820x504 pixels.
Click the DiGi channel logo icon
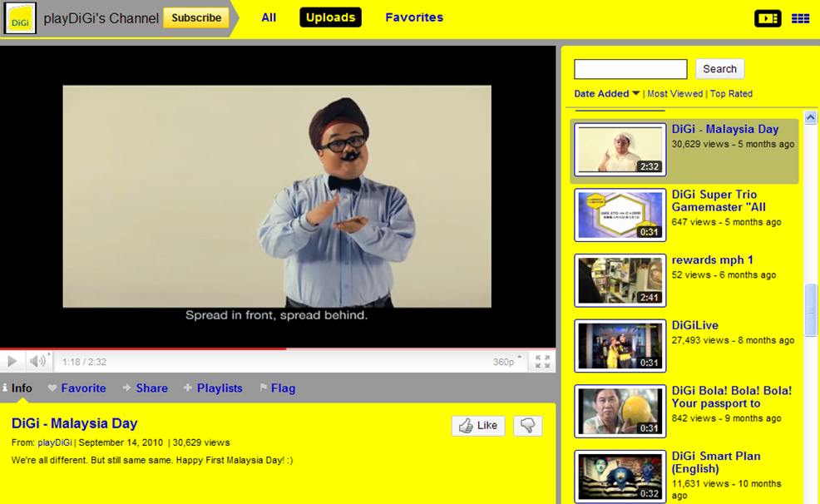click(x=20, y=18)
